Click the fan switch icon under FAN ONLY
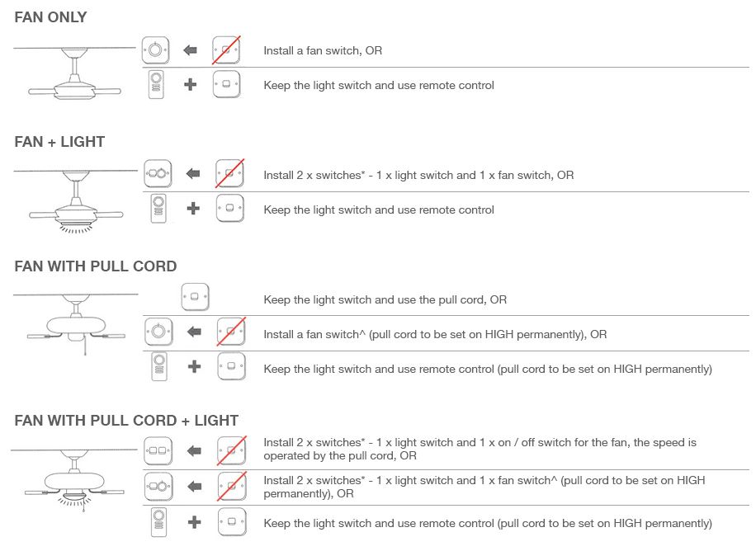Image resolution: width=756 pixels, height=551 pixels. click(154, 50)
